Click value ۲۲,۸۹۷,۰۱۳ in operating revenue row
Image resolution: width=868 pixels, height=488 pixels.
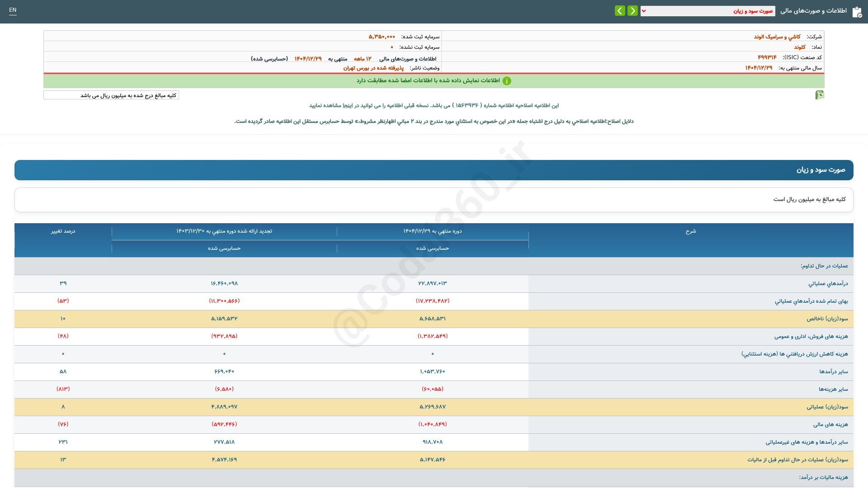click(x=433, y=283)
